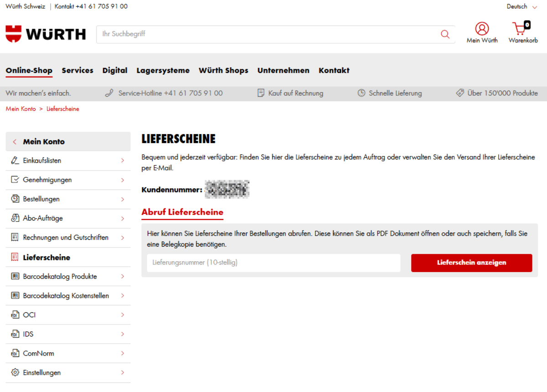Open Einkaufslisten in sidebar
547x392 pixels.
[68, 160]
